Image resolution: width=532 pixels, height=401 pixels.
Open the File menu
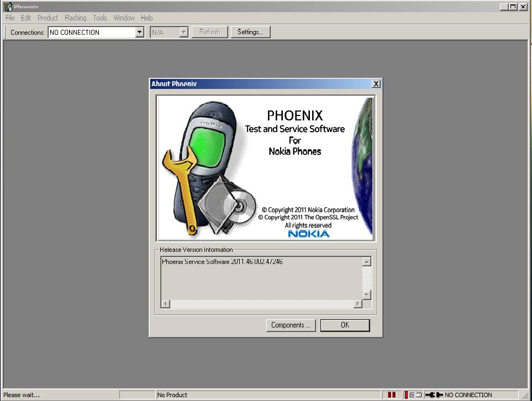pos(10,18)
